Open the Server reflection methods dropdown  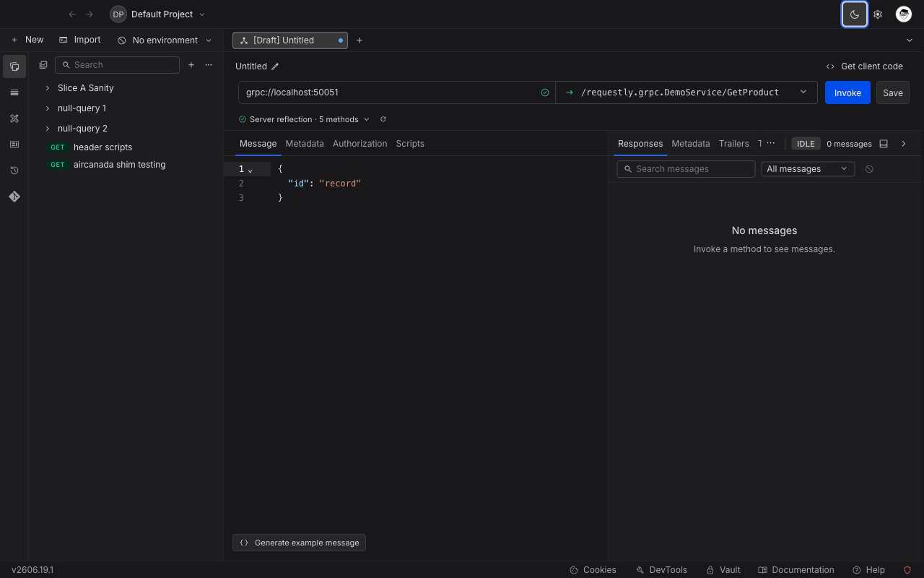(304, 119)
